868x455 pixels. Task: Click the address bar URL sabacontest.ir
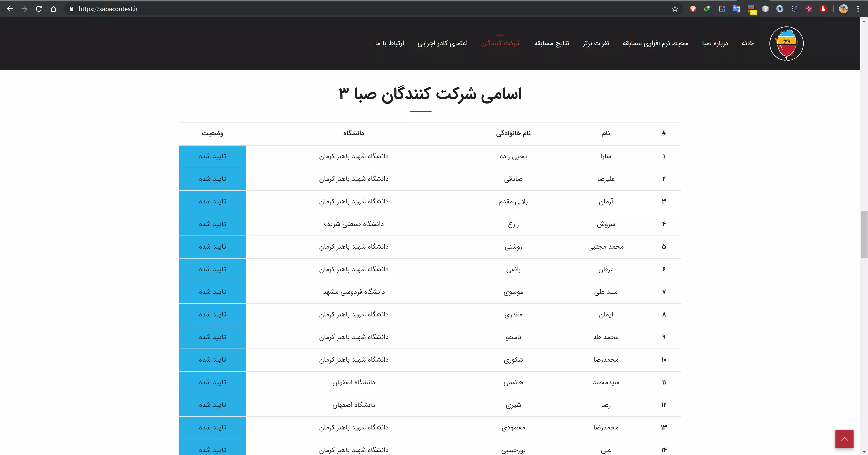point(108,9)
